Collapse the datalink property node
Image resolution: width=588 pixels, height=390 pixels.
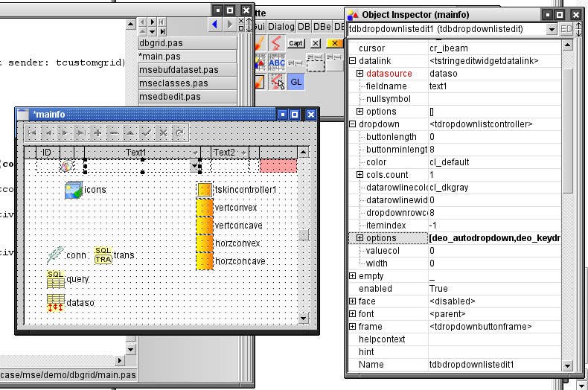point(352,61)
